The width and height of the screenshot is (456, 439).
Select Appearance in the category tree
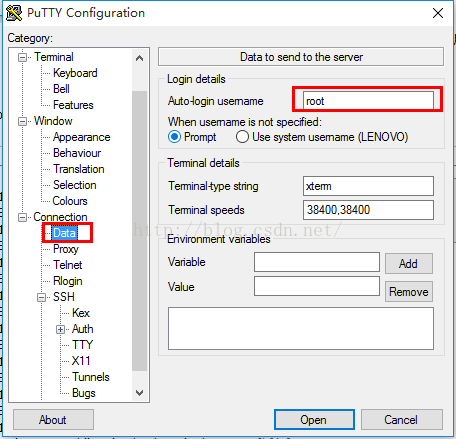(x=82, y=137)
